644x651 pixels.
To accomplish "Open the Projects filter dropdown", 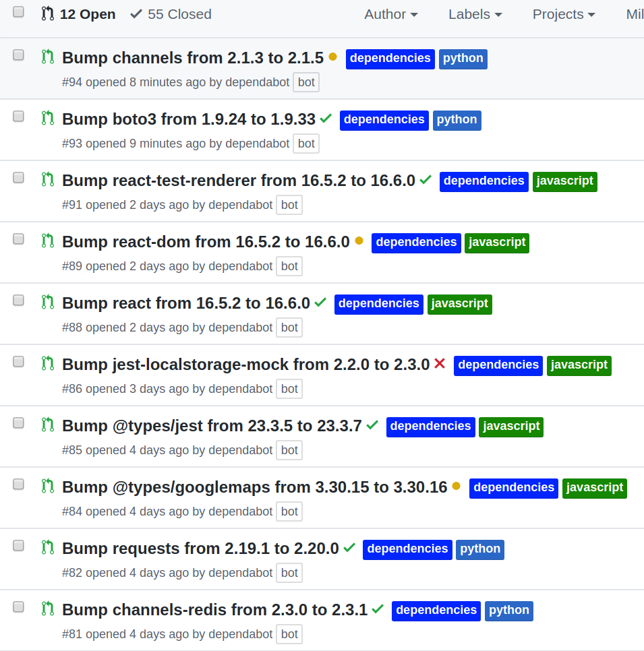I will pos(564,15).
